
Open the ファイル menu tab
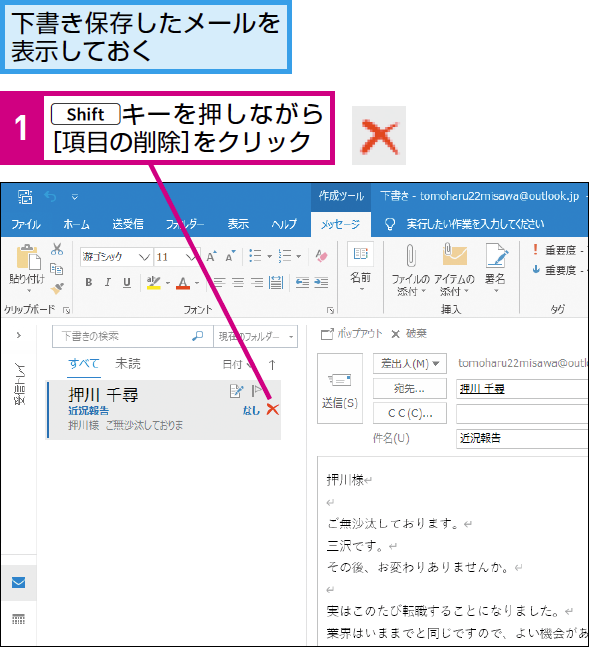click(x=26, y=224)
